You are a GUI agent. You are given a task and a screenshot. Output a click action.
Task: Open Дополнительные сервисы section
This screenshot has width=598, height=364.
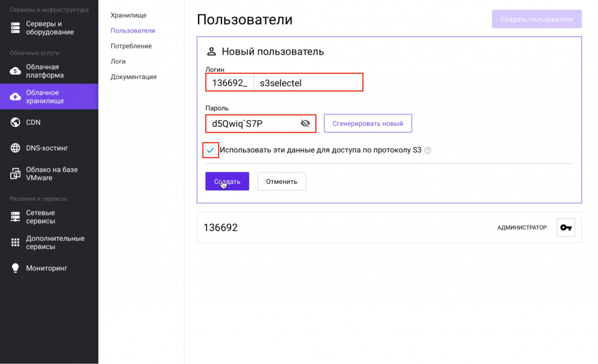pos(49,242)
